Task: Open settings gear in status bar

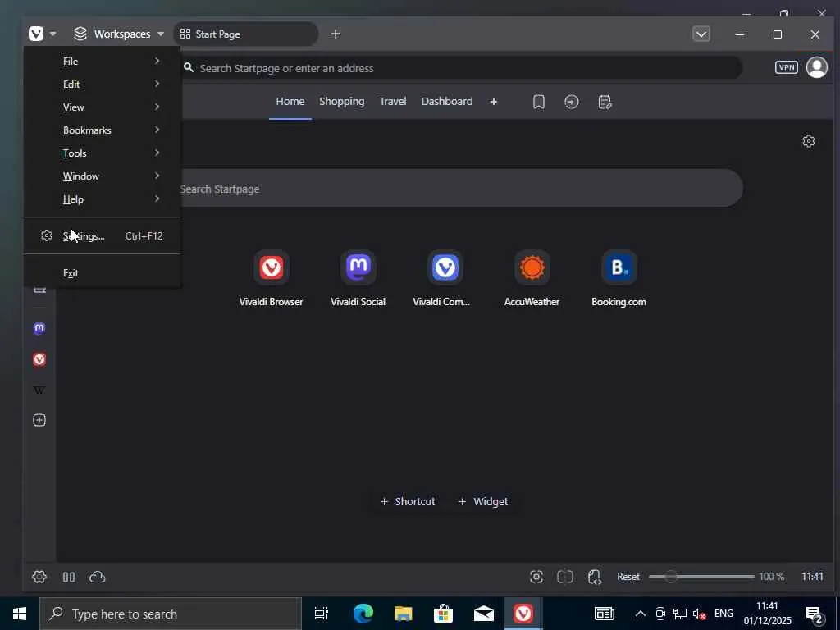Action: (39, 577)
